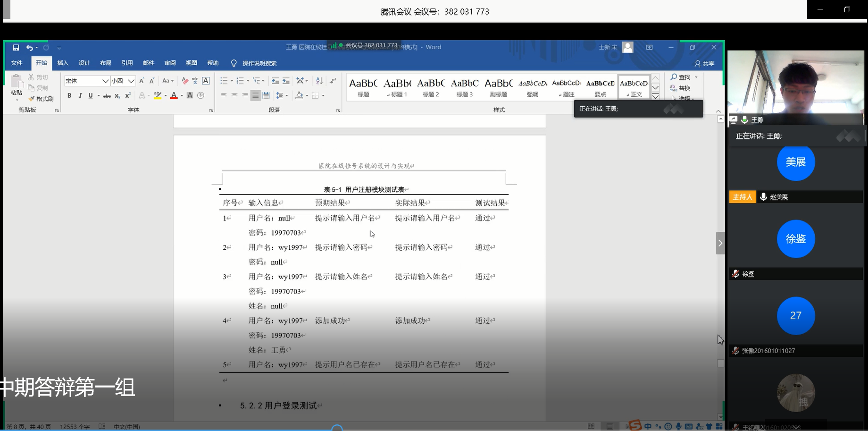Apply the 标题 1 style from gallery
This screenshot has height=431, width=868.
(397, 88)
